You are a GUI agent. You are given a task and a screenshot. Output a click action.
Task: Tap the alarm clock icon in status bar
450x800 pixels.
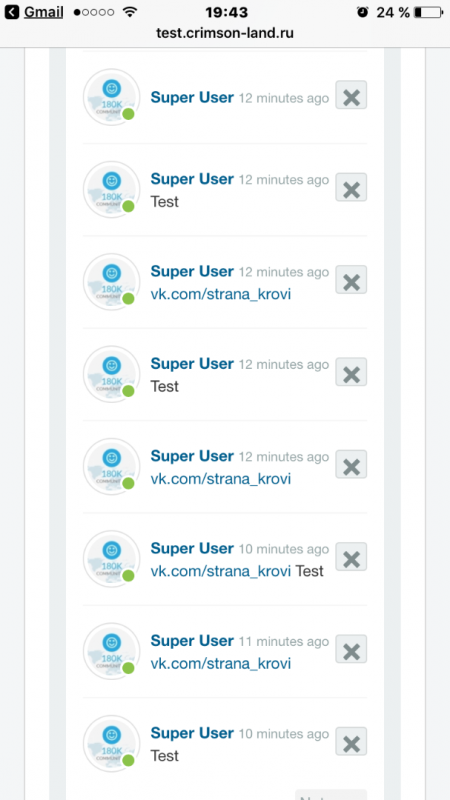pyautogui.click(x=362, y=12)
